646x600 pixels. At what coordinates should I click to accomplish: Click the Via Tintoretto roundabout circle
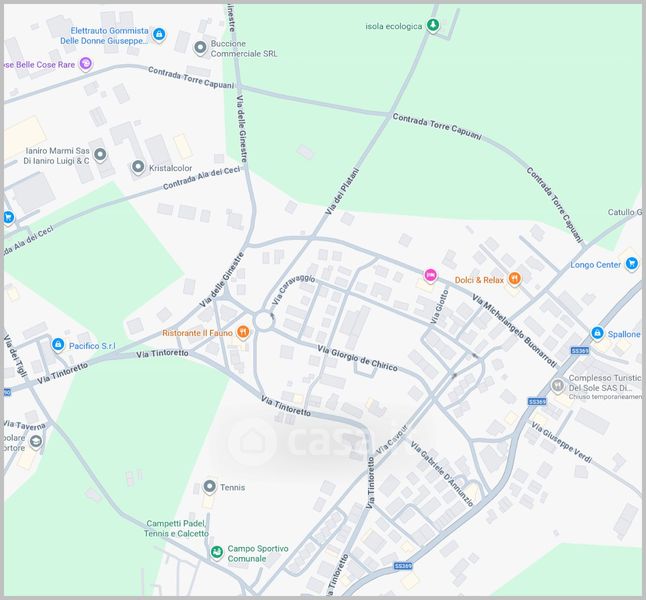coord(263,321)
